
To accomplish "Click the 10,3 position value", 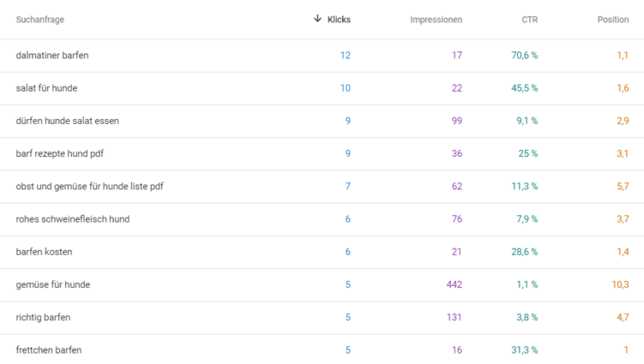I will coord(620,285).
